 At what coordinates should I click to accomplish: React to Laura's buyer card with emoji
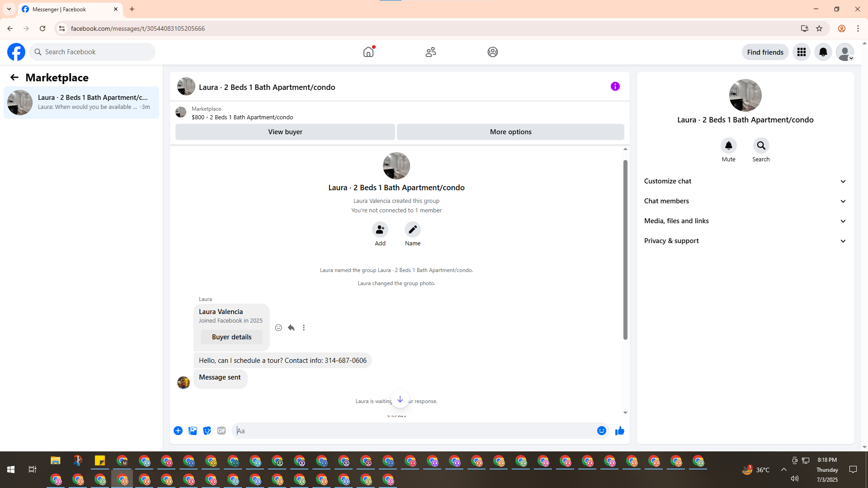pyautogui.click(x=278, y=328)
